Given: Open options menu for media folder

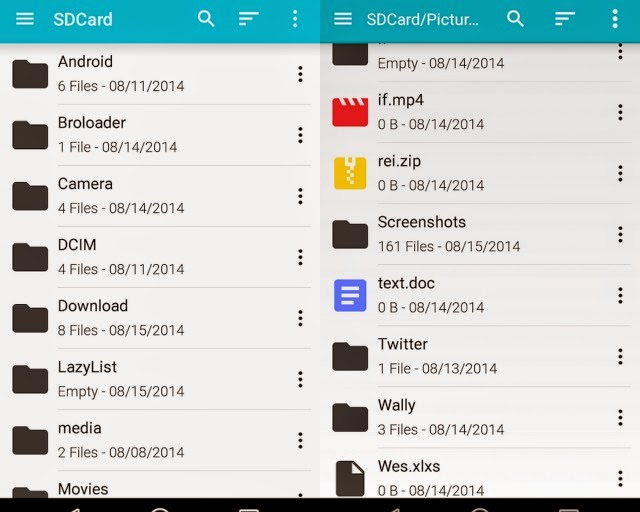Looking at the screenshot, I should click(300, 441).
